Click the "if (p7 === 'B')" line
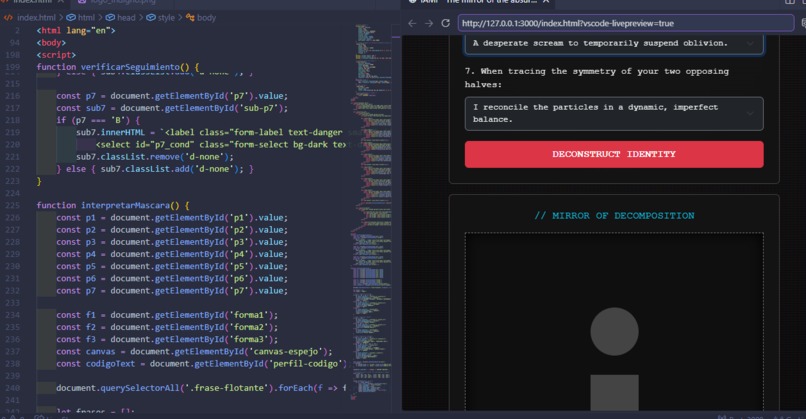 [x=98, y=120]
